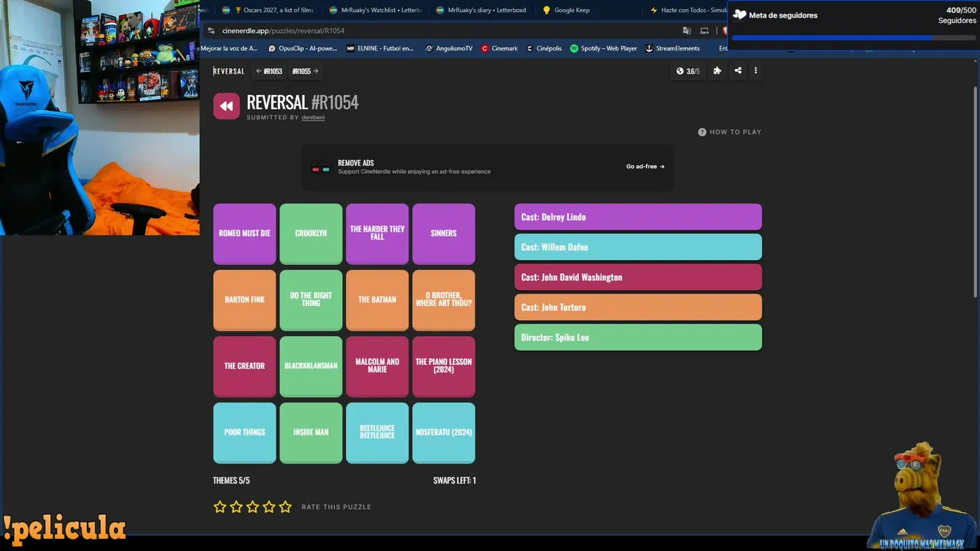This screenshot has height=551, width=980.
Task: Select the Malcolm and Marie tile
Action: point(377,367)
